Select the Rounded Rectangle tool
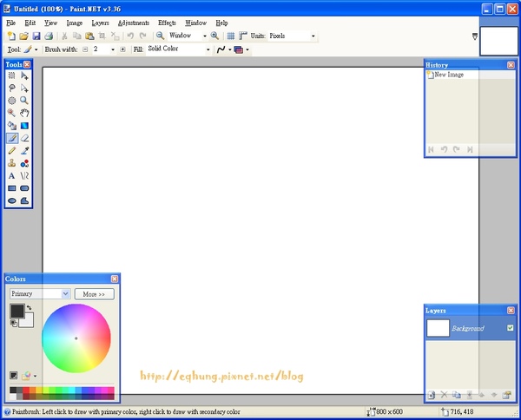The height and width of the screenshot is (420, 521). pos(24,188)
